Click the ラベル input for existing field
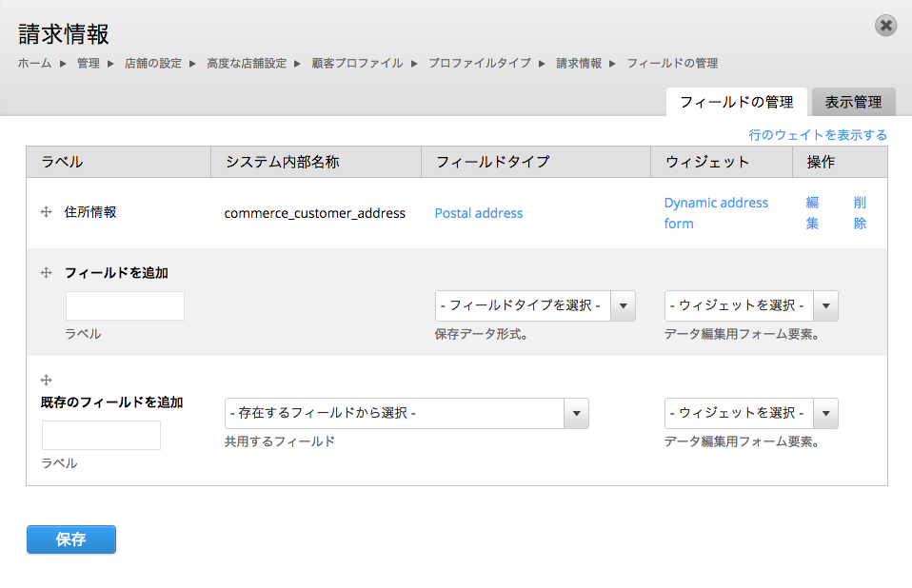 [x=100, y=435]
